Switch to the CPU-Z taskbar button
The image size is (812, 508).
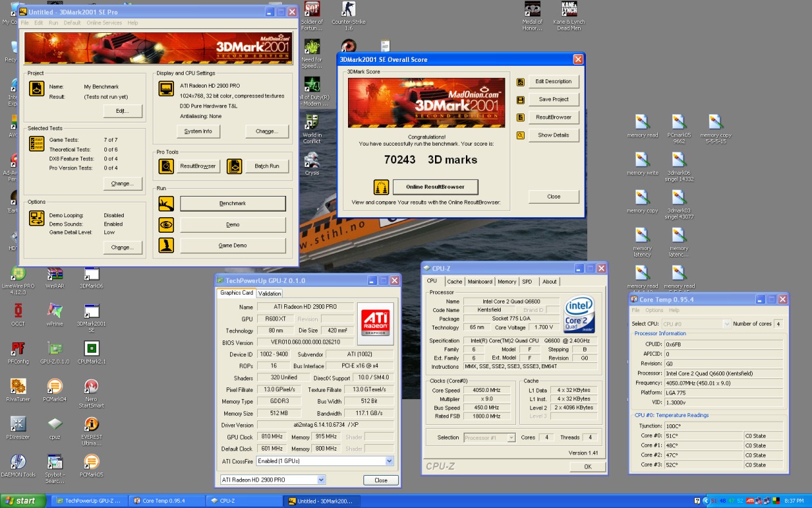[244, 501]
